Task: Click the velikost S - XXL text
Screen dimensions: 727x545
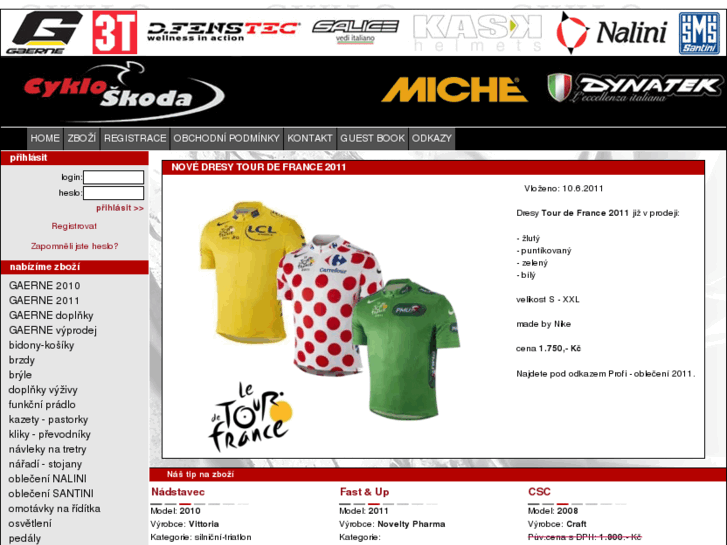Action: (548, 299)
